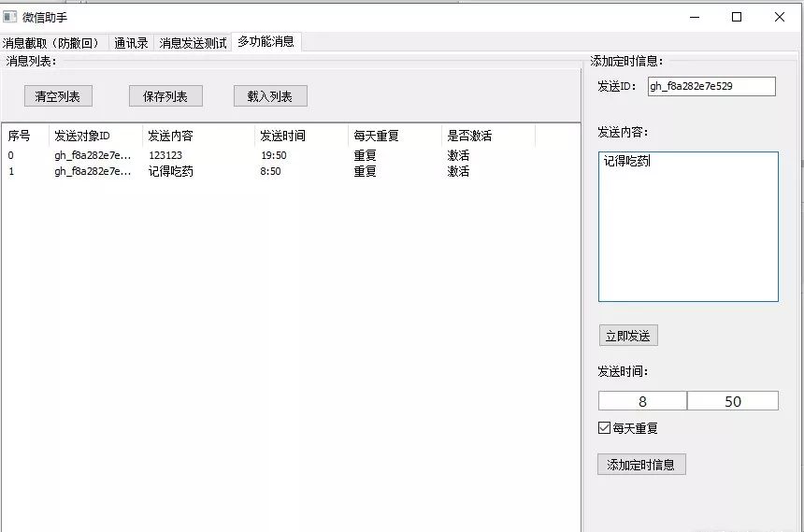Minimize the 微信助手 window
The width and height of the screenshot is (804, 532).
click(x=695, y=17)
